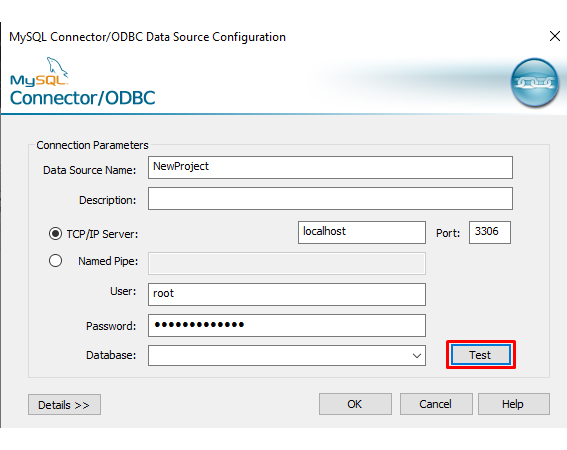Click the Connection Parameters group label

[92, 145]
